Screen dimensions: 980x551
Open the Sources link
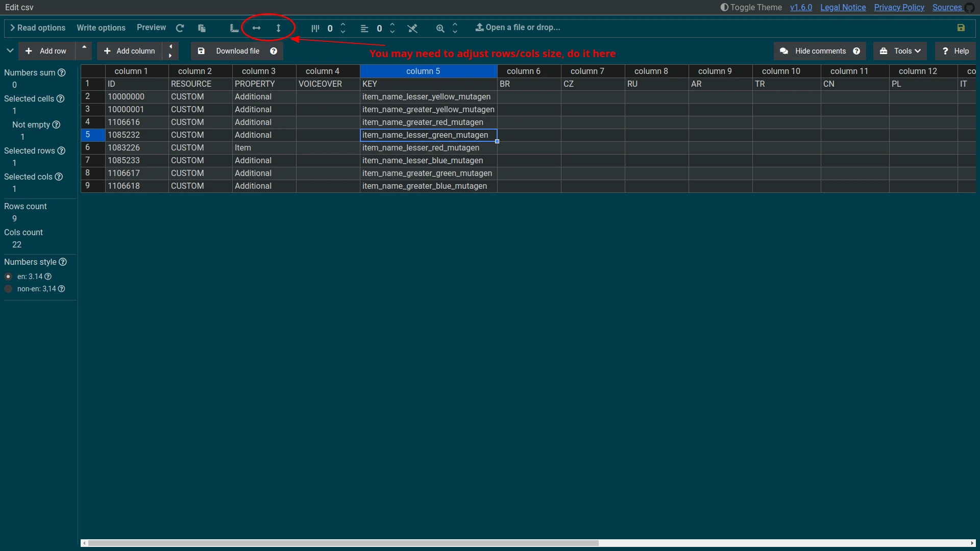click(x=947, y=7)
